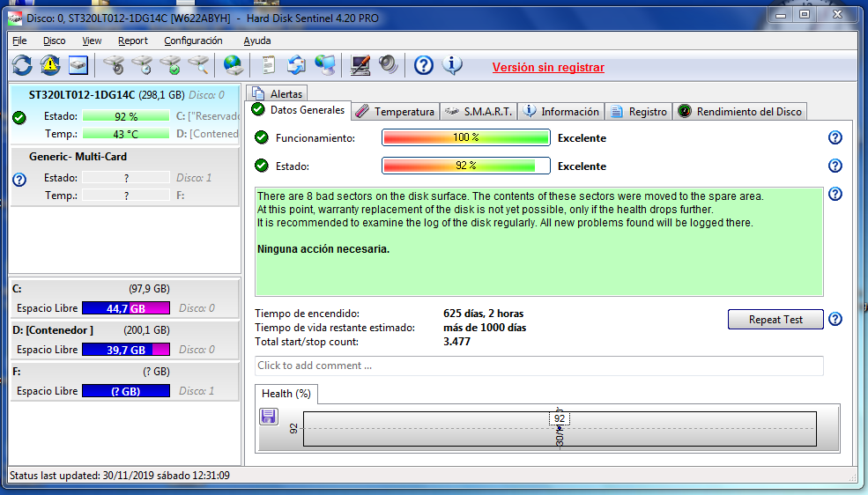Select the C: partition header row

pyautogui.click(x=125, y=289)
